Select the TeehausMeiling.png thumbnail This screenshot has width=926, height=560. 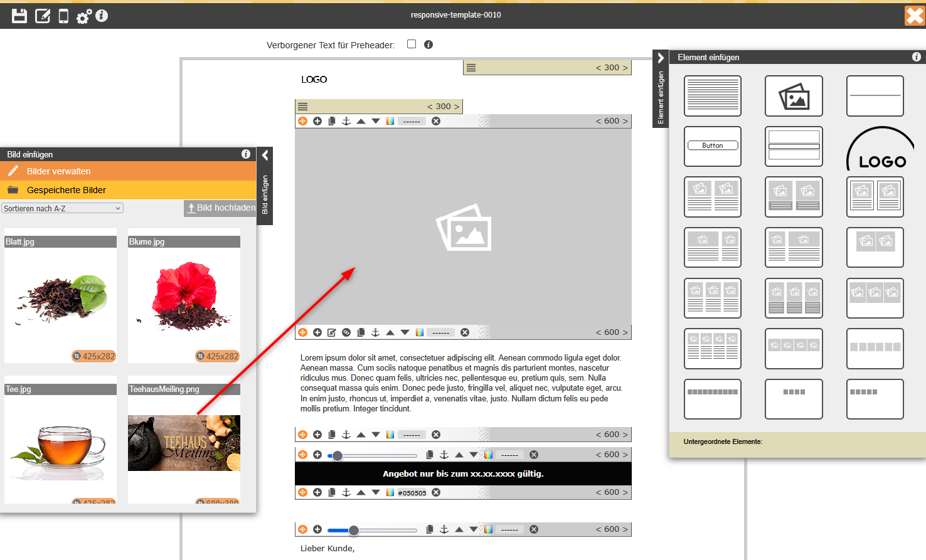point(184,443)
